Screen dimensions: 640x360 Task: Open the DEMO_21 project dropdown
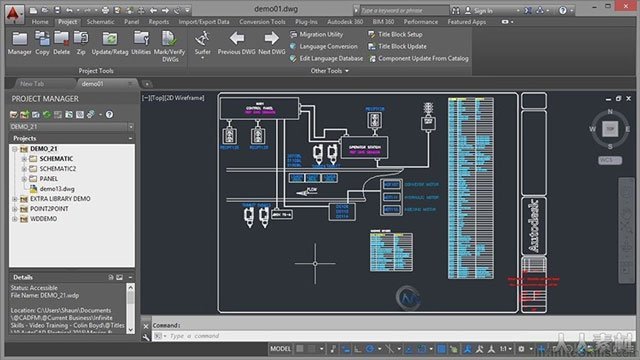[131, 127]
